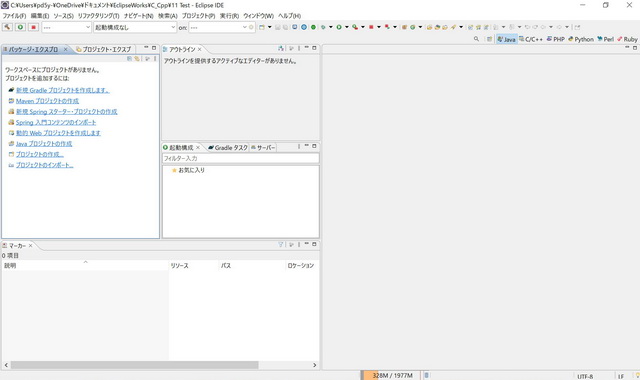Screen dimensions: 640x380
Task: Expand the New wizard dropdown arrow
Action: 269,27
